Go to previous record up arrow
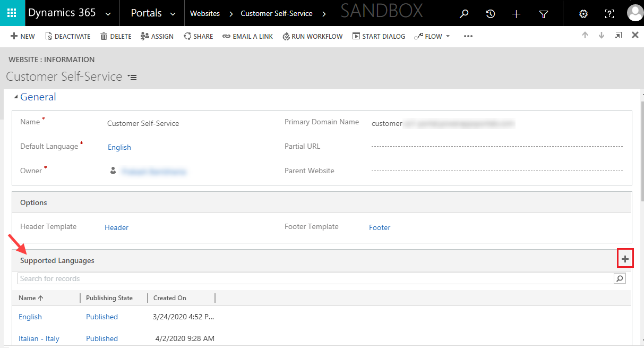The height and width of the screenshot is (348, 644). coord(585,35)
